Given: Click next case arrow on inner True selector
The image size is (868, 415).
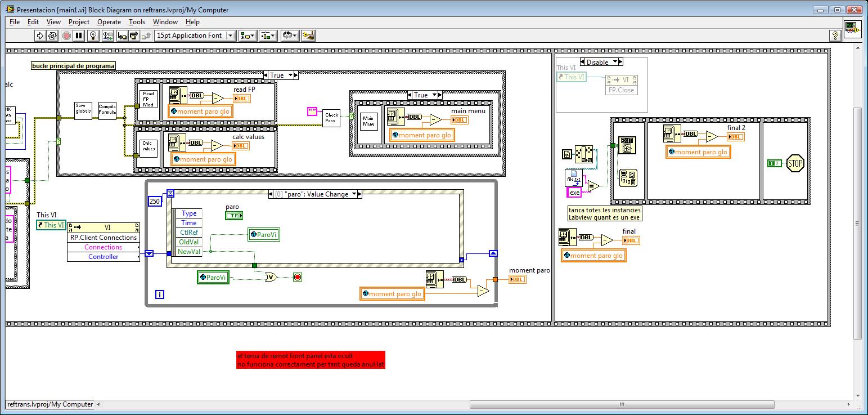Looking at the screenshot, I should coord(441,95).
